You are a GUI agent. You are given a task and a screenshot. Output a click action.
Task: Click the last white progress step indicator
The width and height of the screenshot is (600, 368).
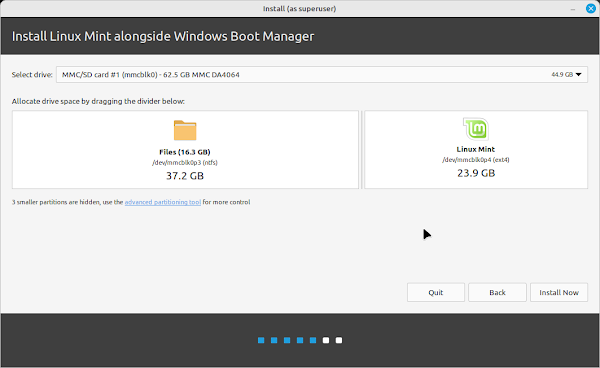[339, 340]
